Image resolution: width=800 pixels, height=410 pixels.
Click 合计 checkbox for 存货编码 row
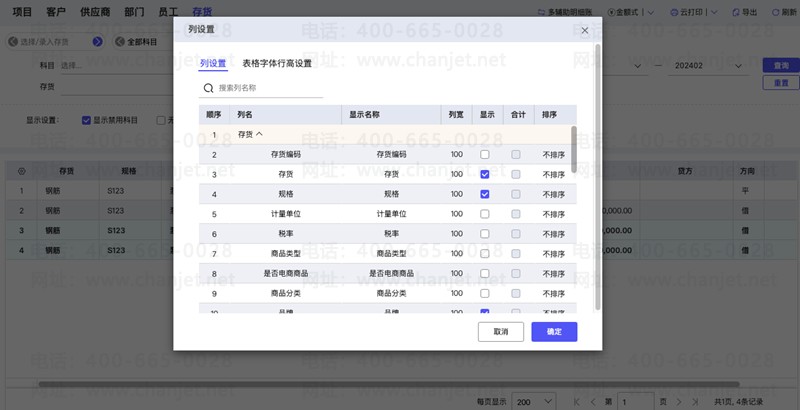tap(516, 155)
